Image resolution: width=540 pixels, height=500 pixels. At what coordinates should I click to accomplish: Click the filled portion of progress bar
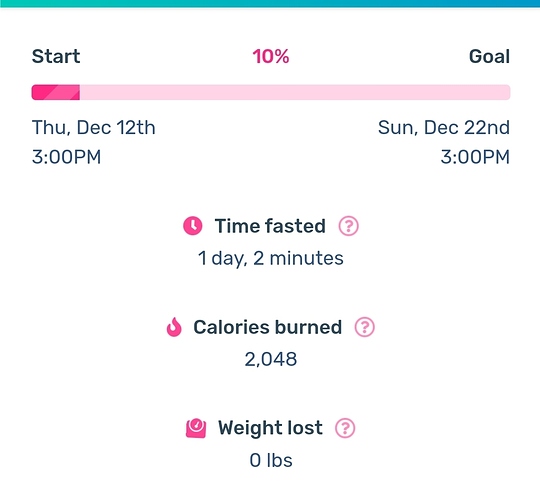coord(56,92)
